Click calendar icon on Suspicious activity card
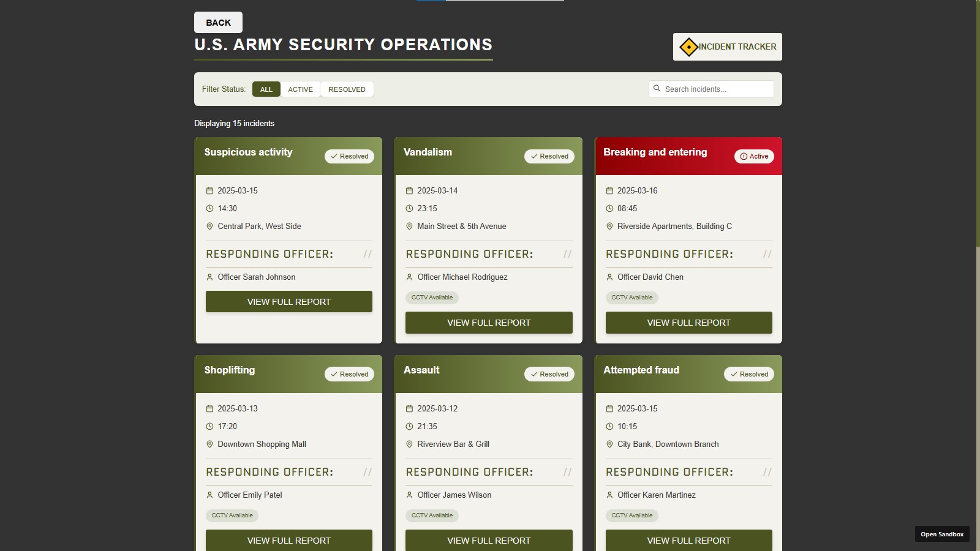The width and height of the screenshot is (980, 551). click(x=209, y=191)
